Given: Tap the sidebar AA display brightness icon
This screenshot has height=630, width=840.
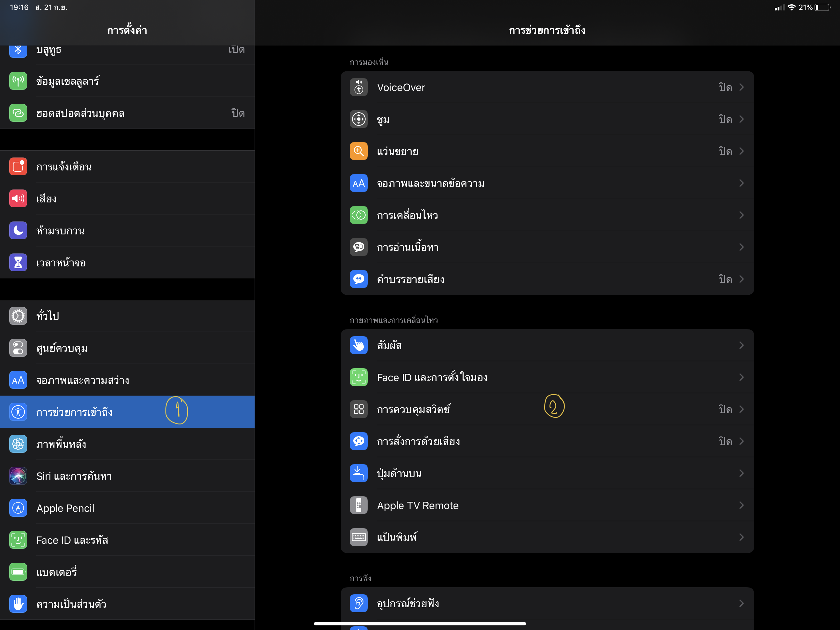Looking at the screenshot, I should pos(18,380).
